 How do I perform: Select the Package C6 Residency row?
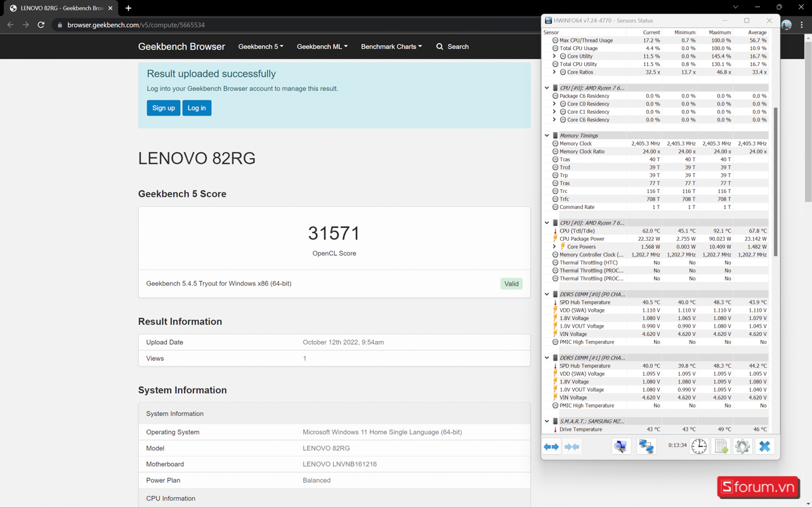(656, 96)
